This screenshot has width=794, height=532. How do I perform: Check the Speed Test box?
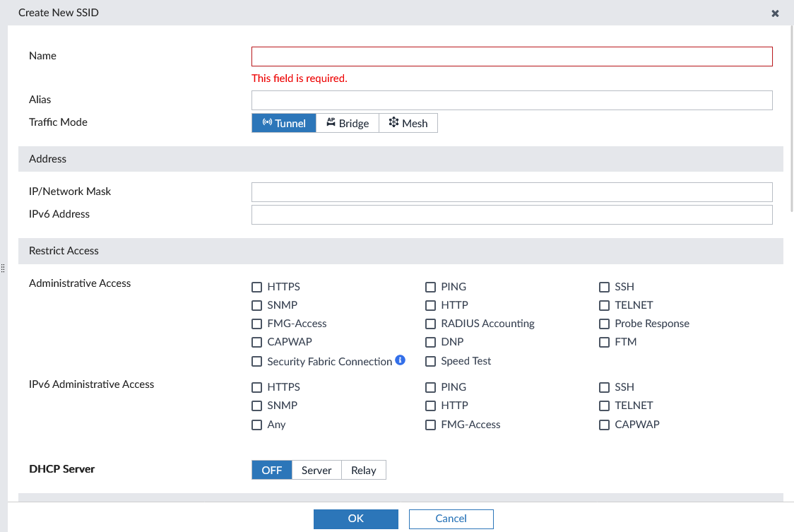(x=430, y=361)
